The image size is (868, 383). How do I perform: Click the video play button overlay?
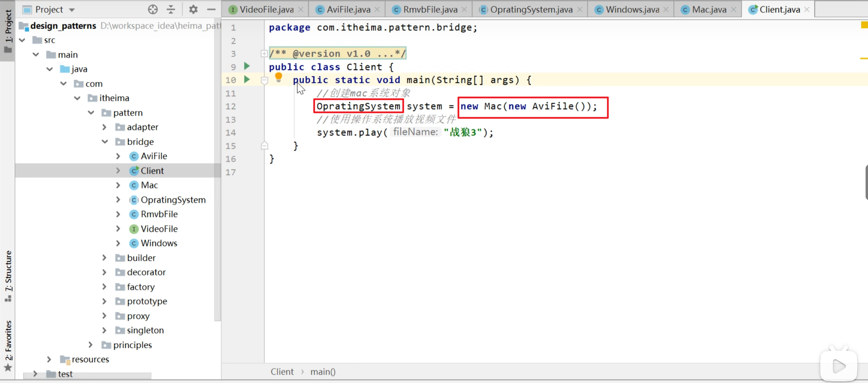point(839,366)
